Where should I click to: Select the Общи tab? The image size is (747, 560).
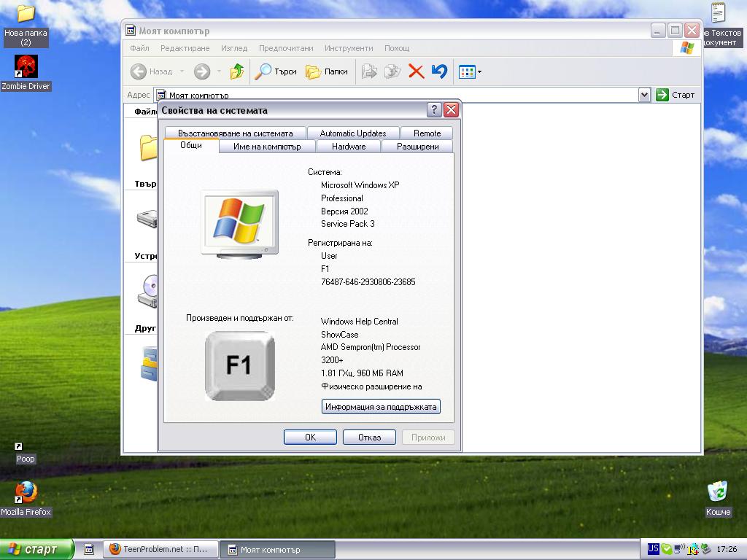click(x=191, y=145)
